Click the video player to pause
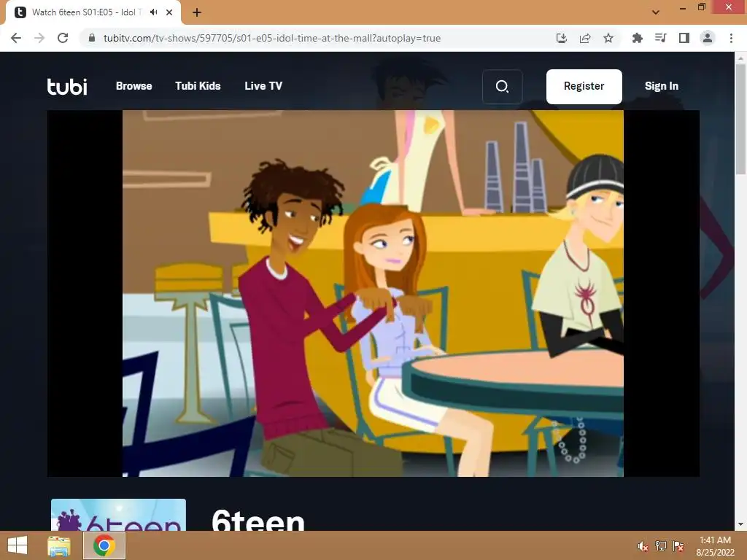 tap(373, 293)
